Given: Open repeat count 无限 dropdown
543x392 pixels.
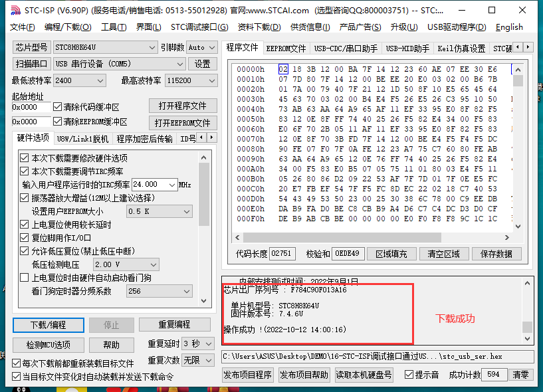Looking at the screenshot, I should point(198,361).
